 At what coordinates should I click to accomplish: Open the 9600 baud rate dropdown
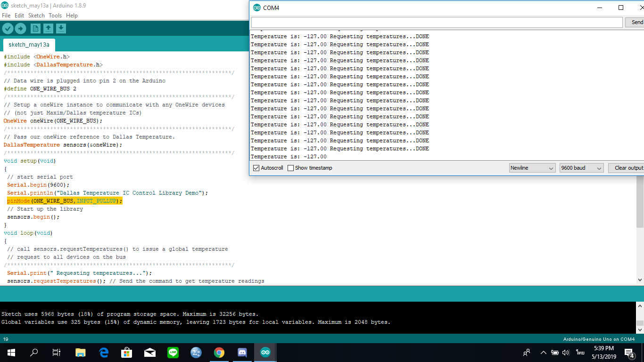(581, 168)
